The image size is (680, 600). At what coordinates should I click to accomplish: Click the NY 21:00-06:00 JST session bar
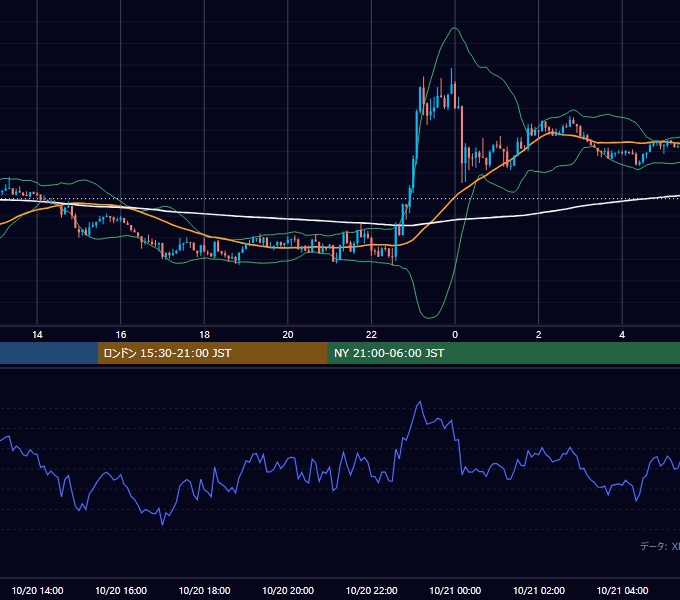tap(503, 353)
